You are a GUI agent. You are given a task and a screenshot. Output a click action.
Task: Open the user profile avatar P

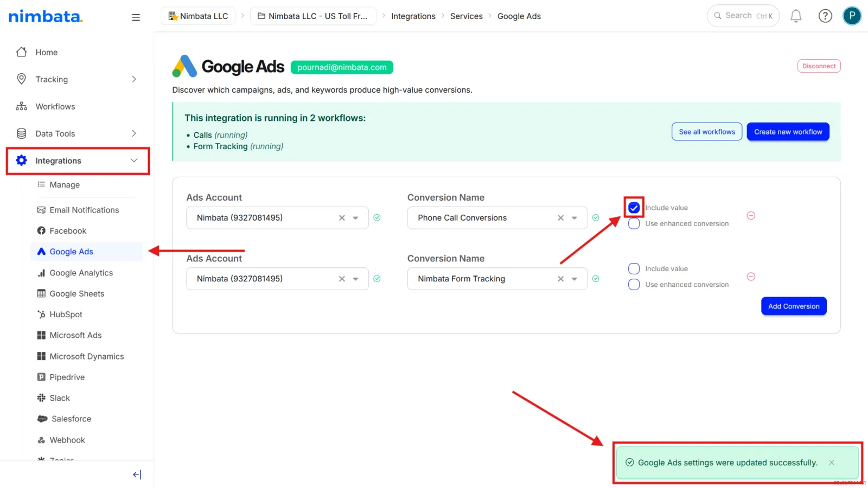[852, 16]
